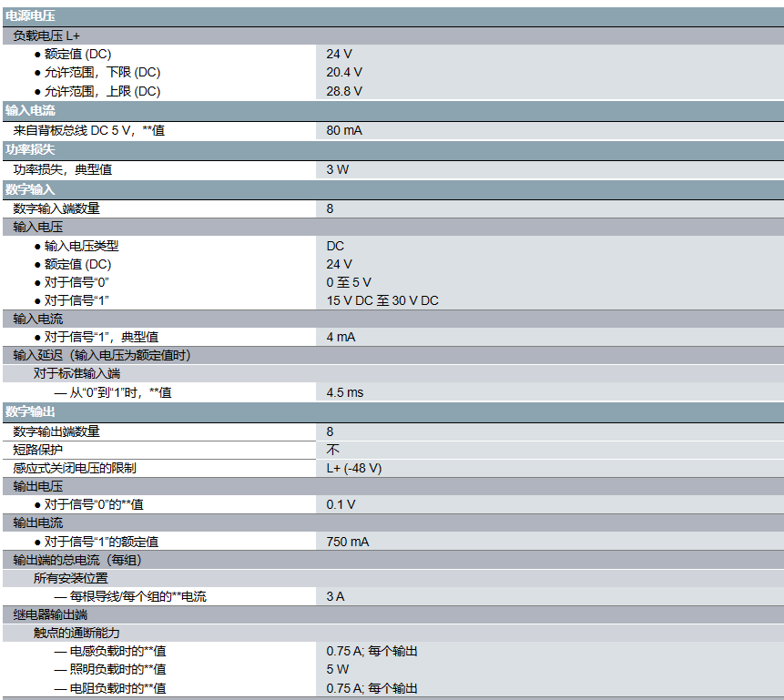Viewport: 784px width, 700px height.
Task: Select the 4.5 ms input delay value
Action: coord(345,392)
